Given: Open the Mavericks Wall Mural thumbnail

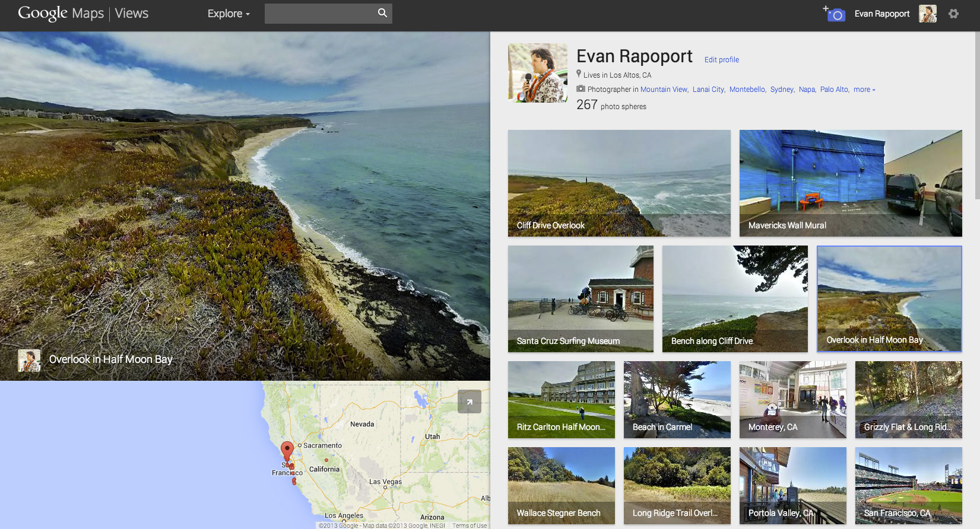Looking at the screenshot, I should [x=850, y=183].
